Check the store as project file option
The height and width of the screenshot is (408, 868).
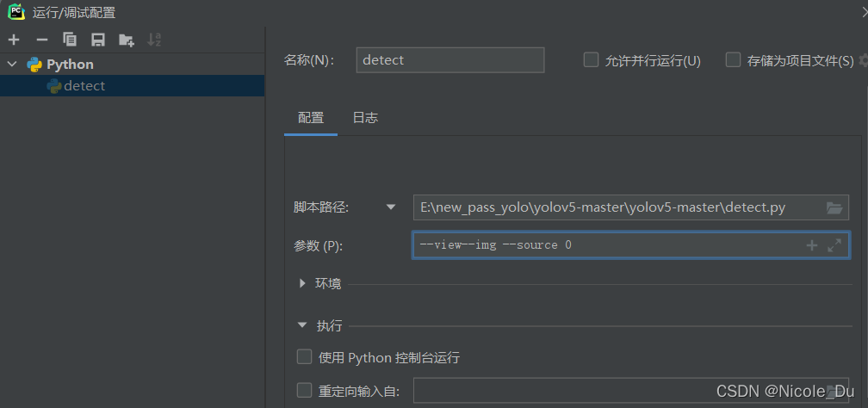(x=733, y=59)
